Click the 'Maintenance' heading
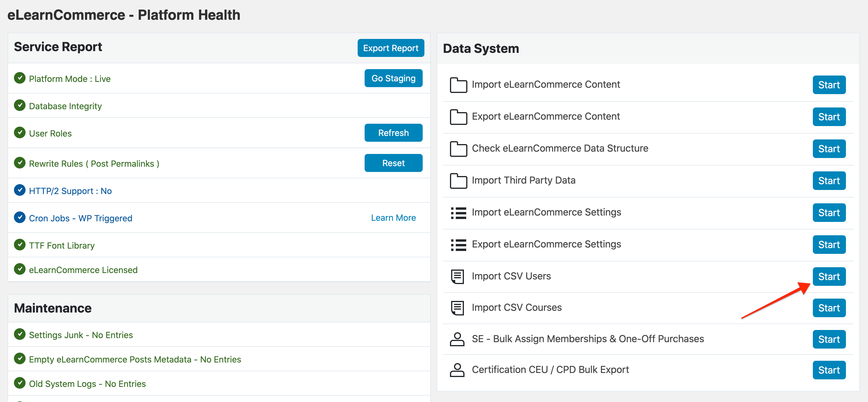868x402 pixels. pyautogui.click(x=53, y=308)
